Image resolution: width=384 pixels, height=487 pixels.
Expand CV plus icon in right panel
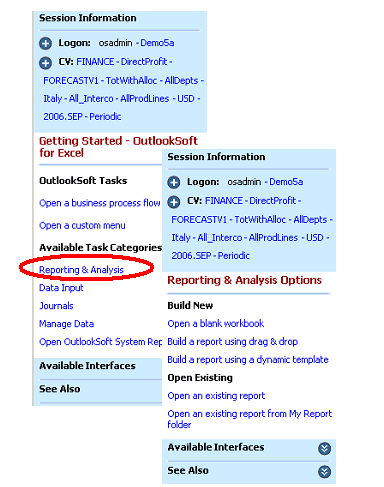pos(174,202)
